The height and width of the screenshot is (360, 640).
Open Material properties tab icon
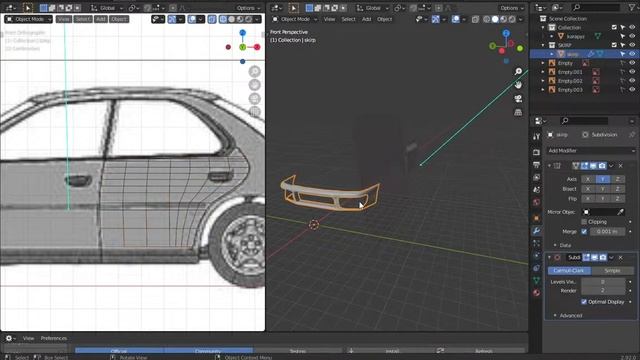(x=536, y=293)
